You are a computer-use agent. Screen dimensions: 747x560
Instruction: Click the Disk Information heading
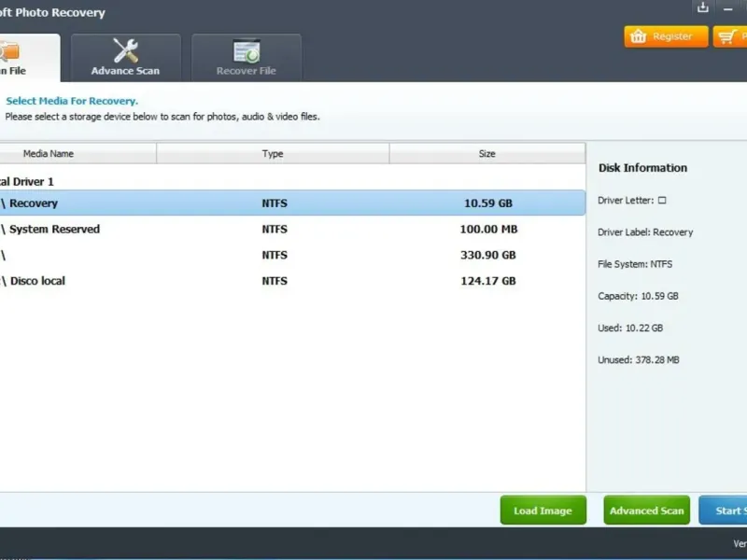coord(642,168)
